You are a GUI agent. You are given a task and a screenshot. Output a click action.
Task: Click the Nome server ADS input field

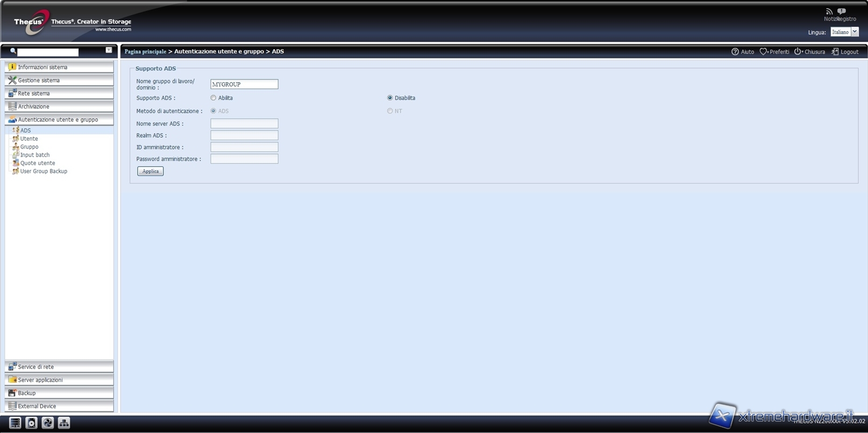pyautogui.click(x=244, y=124)
